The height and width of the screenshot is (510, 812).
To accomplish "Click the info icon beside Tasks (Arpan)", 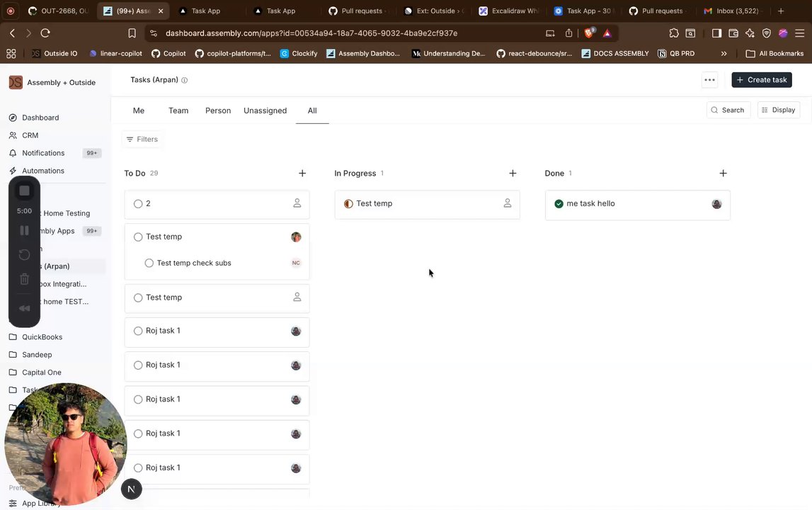I will pos(185,81).
